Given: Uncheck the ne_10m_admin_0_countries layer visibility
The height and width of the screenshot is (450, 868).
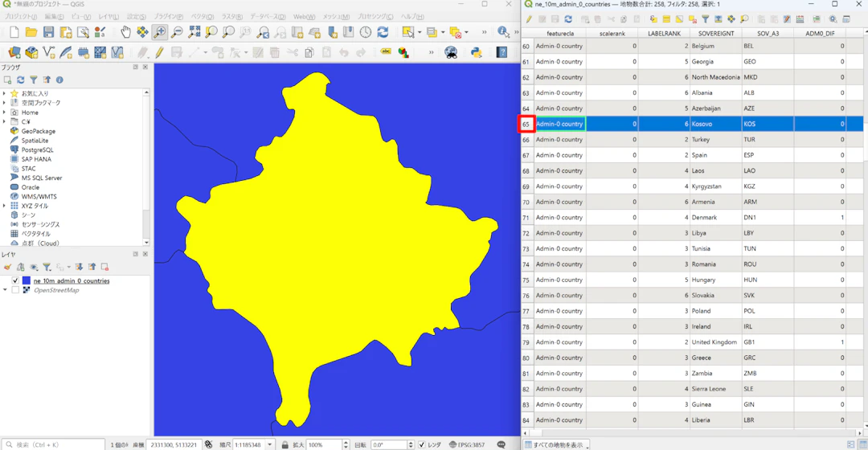Looking at the screenshot, I should click(x=15, y=280).
